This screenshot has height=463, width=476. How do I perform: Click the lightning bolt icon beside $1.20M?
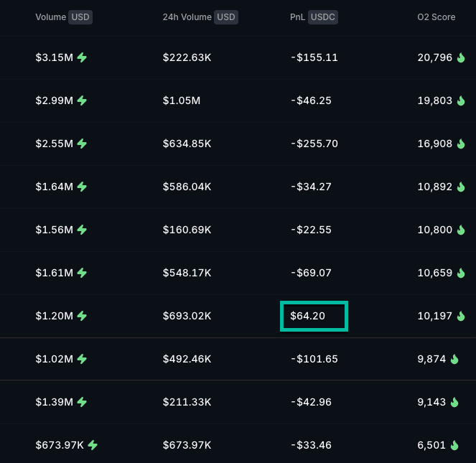click(82, 316)
